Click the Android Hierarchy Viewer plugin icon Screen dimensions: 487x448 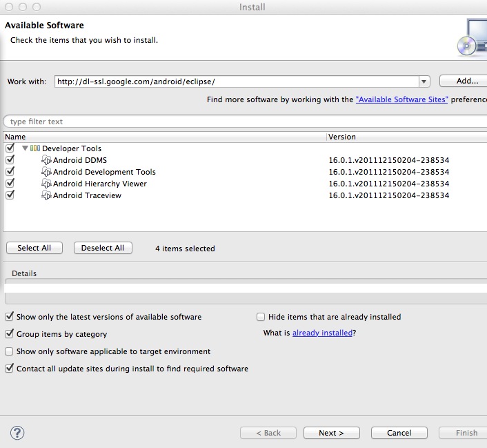pyautogui.click(x=46, y=184)
